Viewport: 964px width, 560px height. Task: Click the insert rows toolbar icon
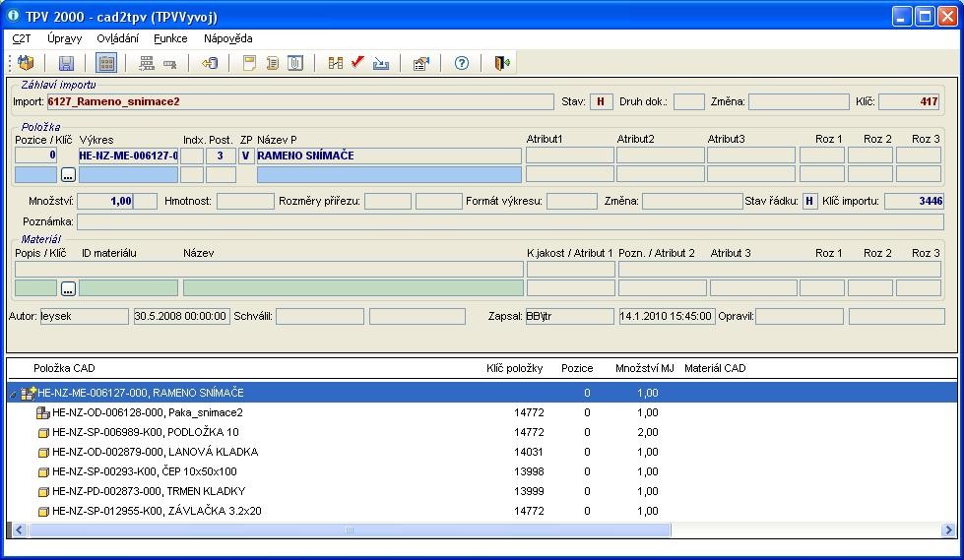pyautogui.click(x=147, y=63)
